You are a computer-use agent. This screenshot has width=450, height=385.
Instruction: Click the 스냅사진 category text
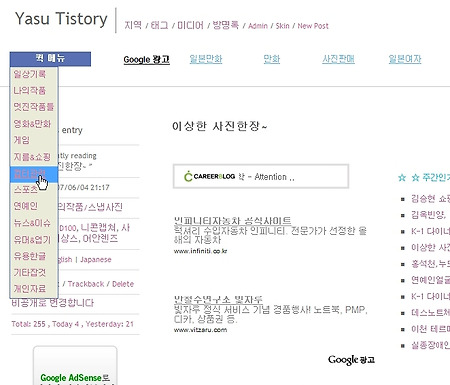coord(106,207)
